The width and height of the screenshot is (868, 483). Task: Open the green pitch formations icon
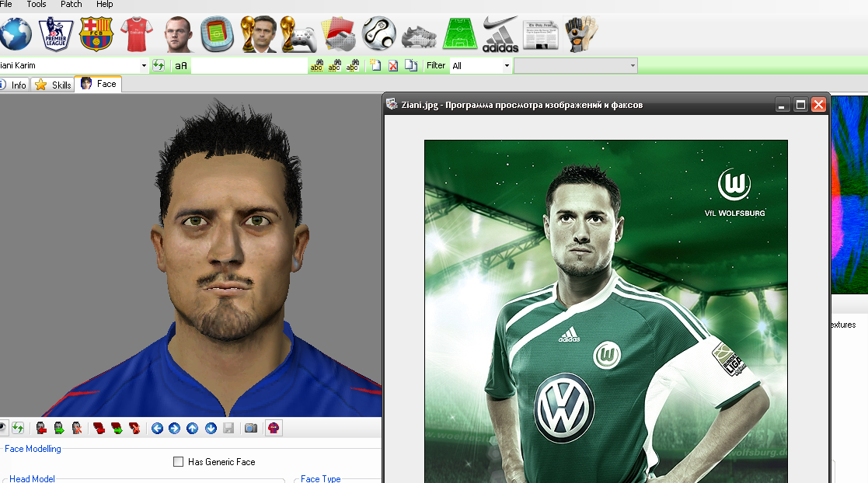click(x=459, y=34)
